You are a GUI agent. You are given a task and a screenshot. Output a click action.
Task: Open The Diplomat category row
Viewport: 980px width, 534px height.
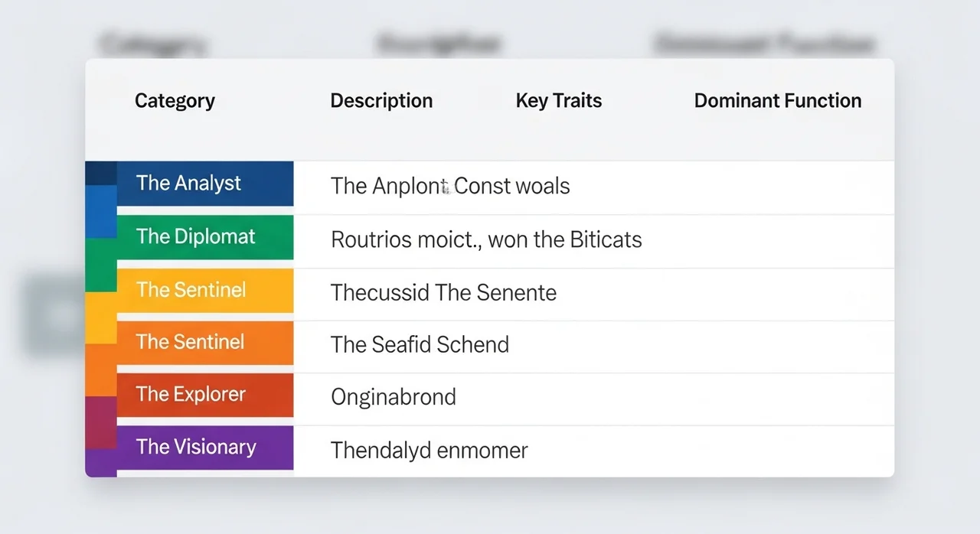196,236
